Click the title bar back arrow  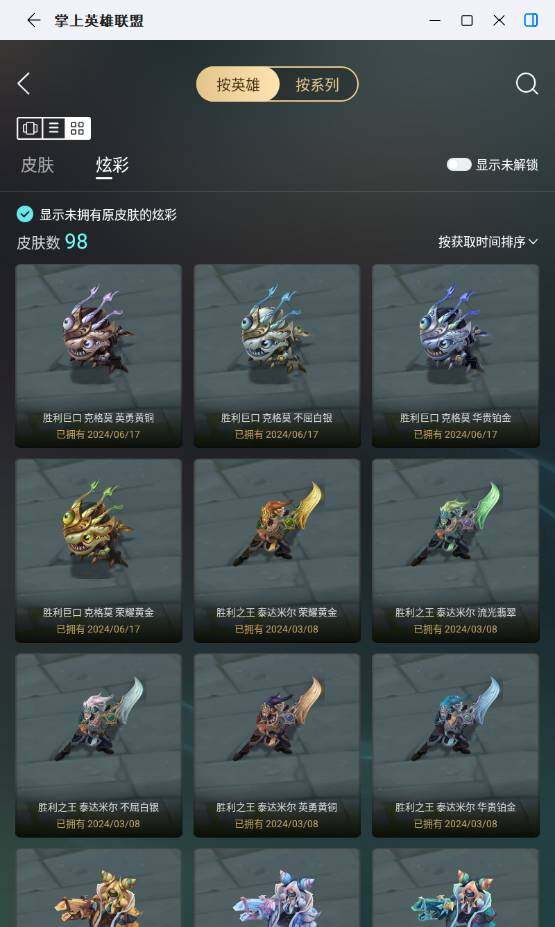[34, 20]
